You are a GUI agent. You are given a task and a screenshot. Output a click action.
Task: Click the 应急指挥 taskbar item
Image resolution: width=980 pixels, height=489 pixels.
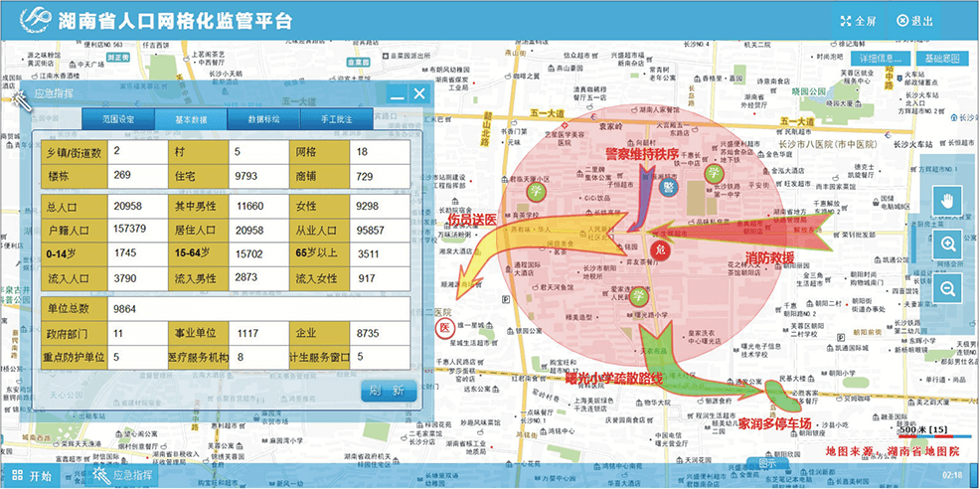click(122, 475)
